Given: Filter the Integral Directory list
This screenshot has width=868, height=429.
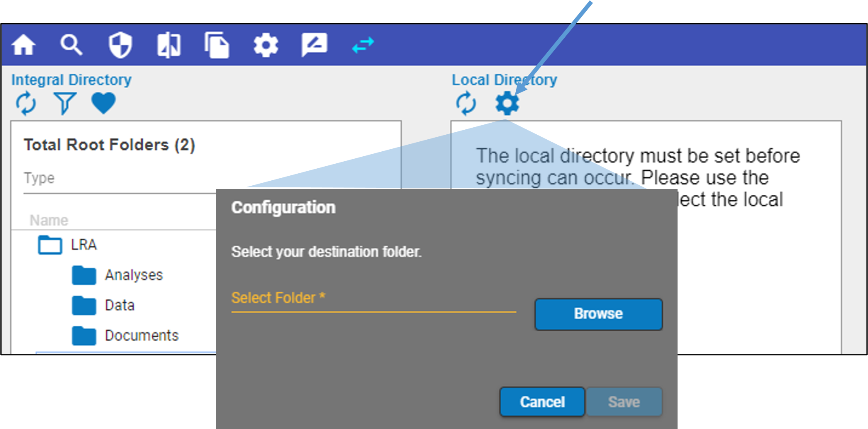Looking at the screenshot, I should click(65, 103).
